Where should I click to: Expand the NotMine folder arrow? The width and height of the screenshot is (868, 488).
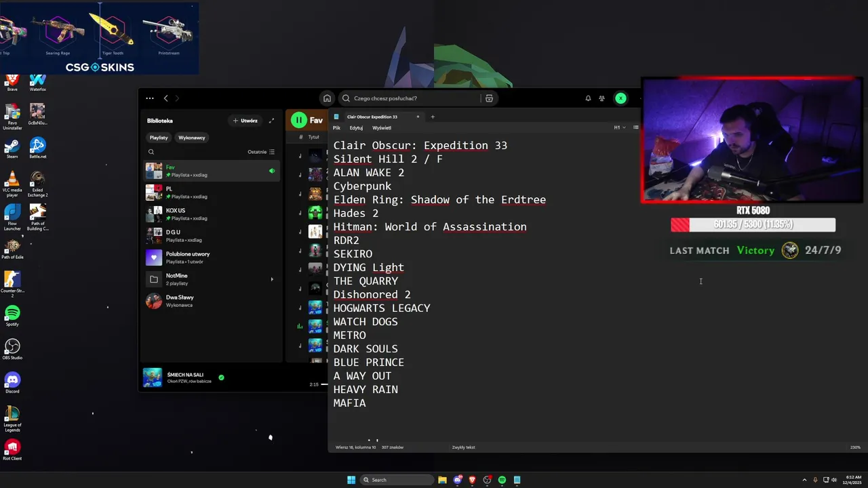pos(272,279)
